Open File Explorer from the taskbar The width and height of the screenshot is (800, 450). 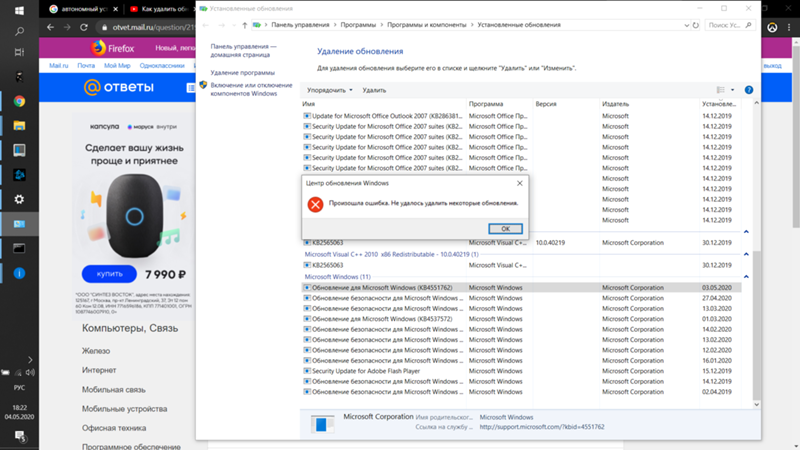[x=19, y=126]
